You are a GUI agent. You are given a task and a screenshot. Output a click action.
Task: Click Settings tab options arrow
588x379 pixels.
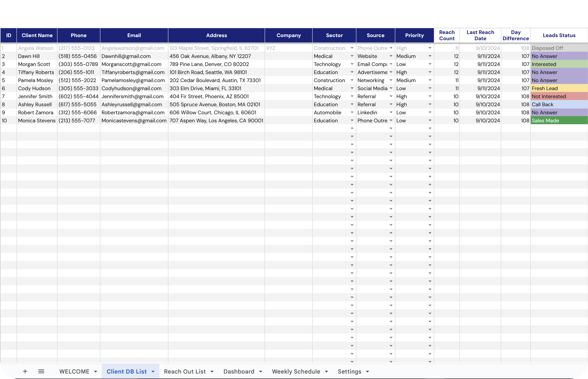(x=368, y=372)
